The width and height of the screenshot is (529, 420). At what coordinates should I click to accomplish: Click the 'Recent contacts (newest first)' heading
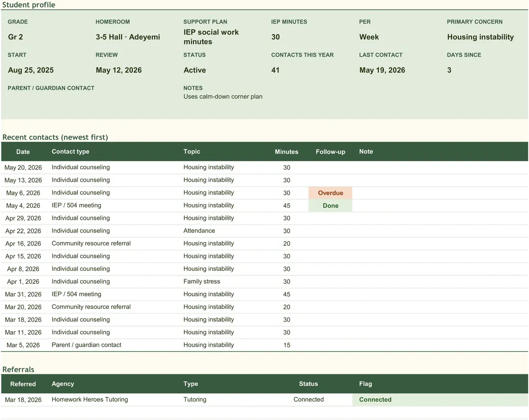click(55, 137)
